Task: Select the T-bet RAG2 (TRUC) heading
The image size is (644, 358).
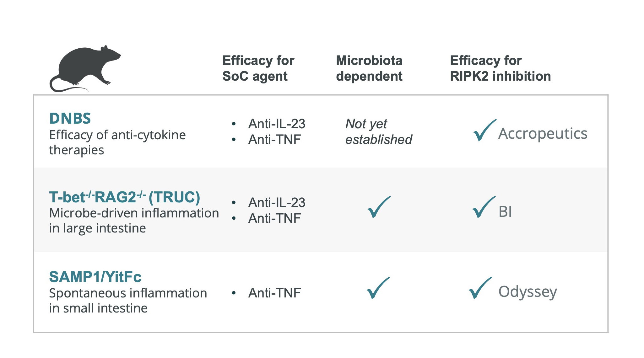Action: point(124,197)
